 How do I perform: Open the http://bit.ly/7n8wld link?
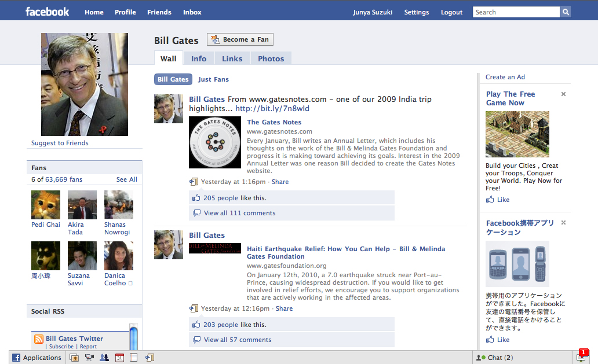[272, 108]
